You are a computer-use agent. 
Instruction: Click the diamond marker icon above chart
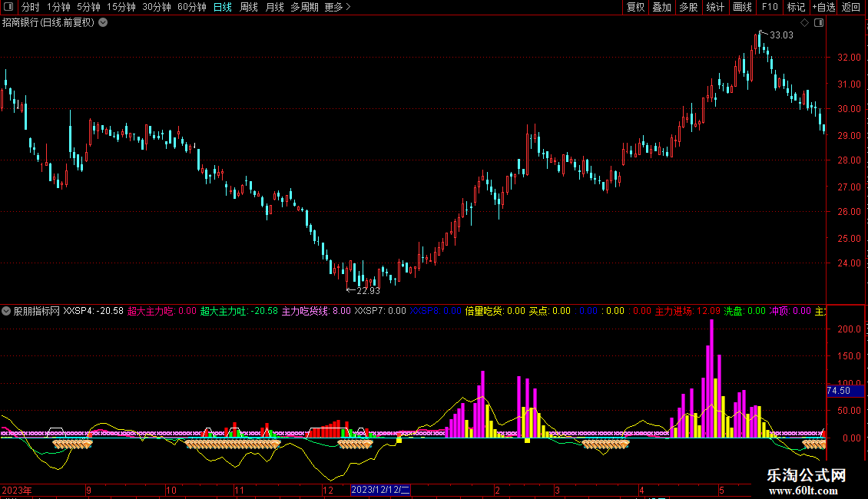[x=804, y=23]
